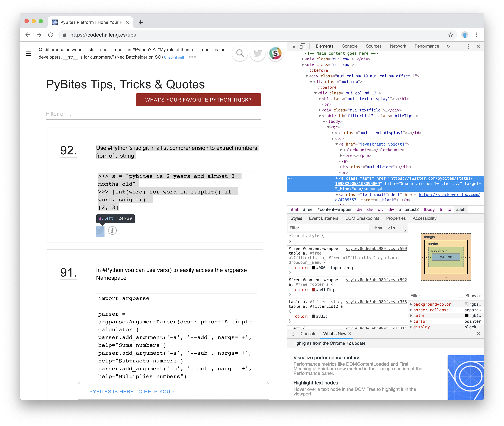Click the magnifying glass search icon
504x426 pixels.
[240, 53]
